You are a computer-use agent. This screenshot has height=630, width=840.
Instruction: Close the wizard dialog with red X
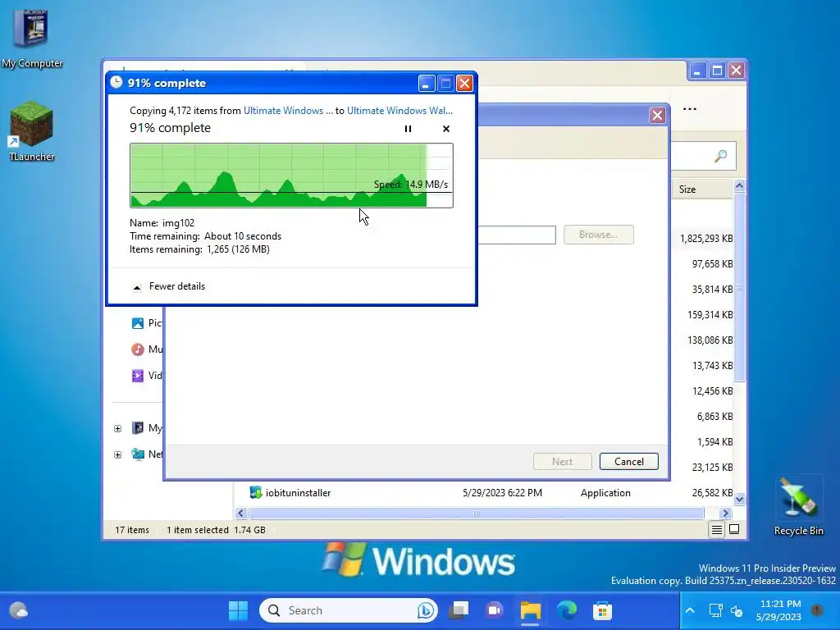657,115
